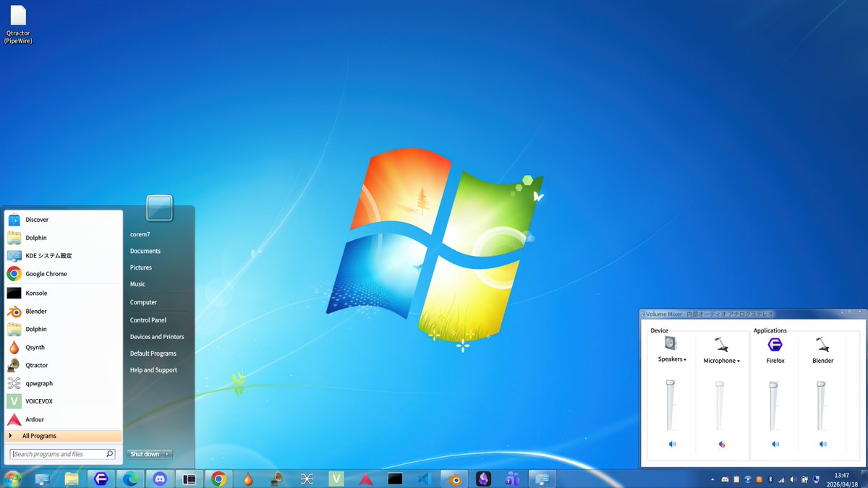This screenshot has width=868, height=488.
Task: Click the volume speaker icon in system tray
Action: tap(793, 479)
